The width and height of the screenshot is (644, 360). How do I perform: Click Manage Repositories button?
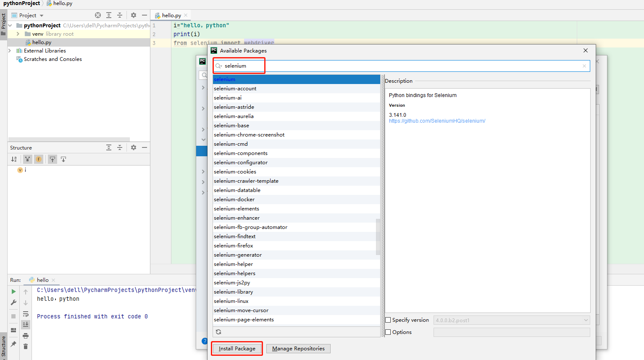(298, 349)
